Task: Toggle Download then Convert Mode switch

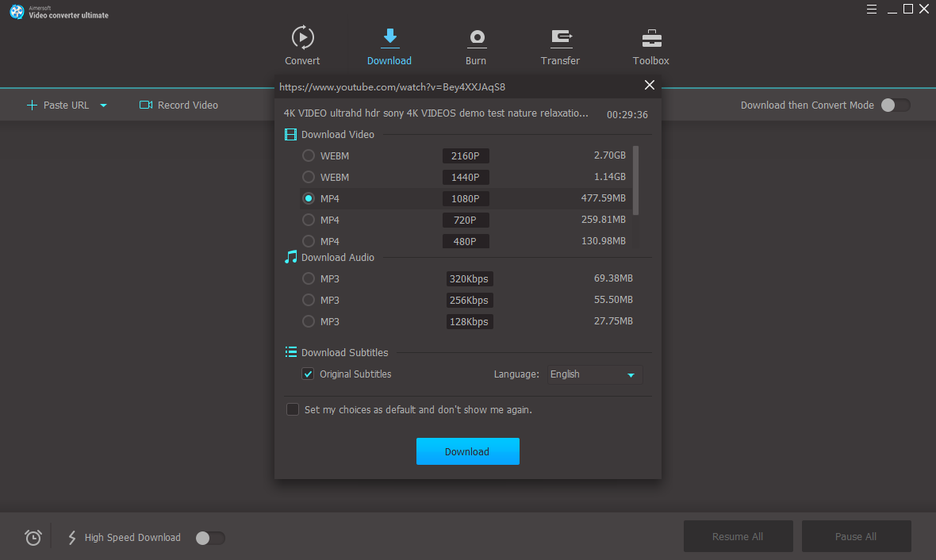Action: coord(896,105)
